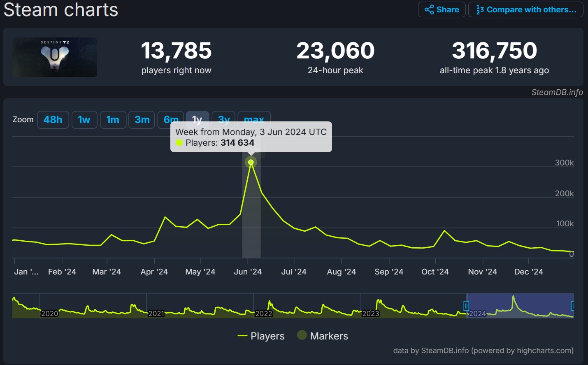Toggle the Players series in legend
Screen dimensions: 588x365
coord(261,336)
